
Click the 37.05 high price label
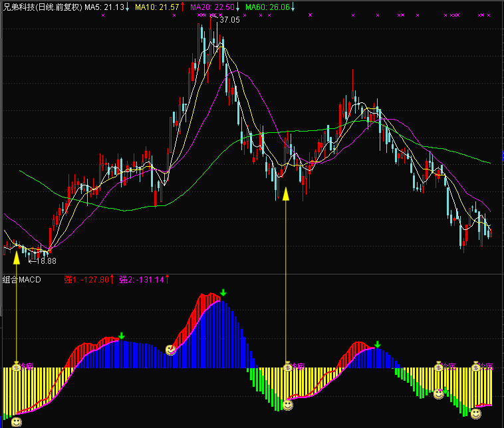pyautogui.click(x=229, y=20)
